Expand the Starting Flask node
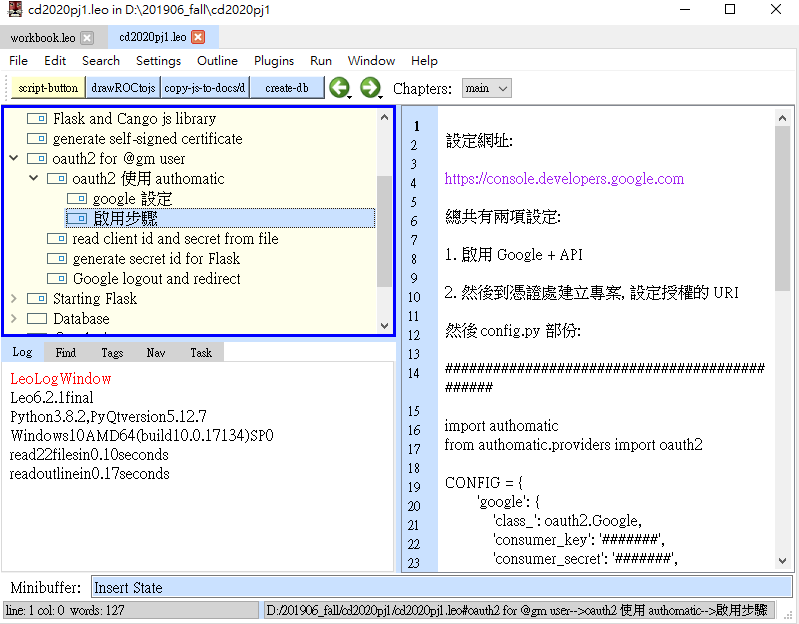 click(x=13, y=299)
